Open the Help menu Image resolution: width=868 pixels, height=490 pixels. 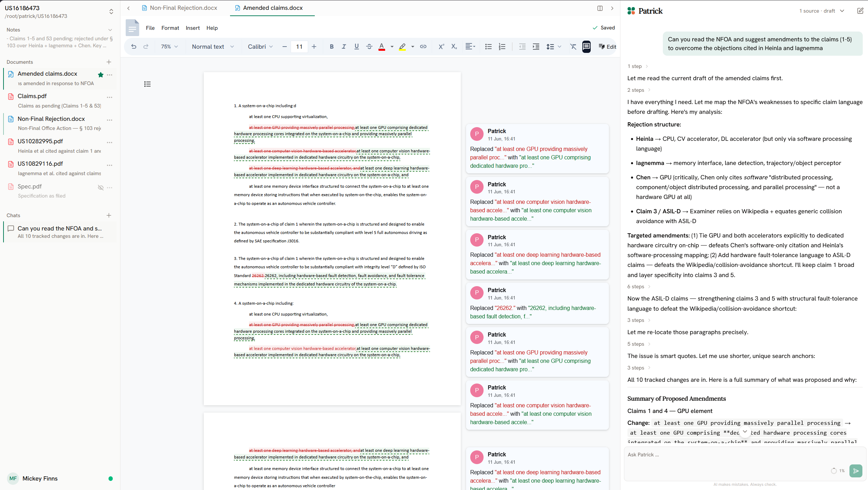(x=212, y=28)
